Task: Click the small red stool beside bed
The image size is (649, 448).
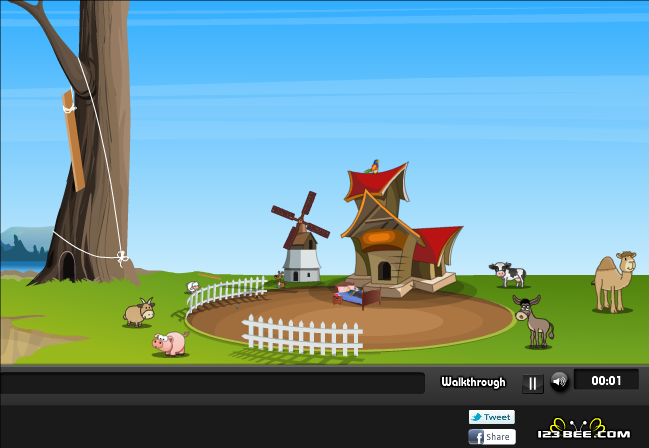Action: [337, 299]
